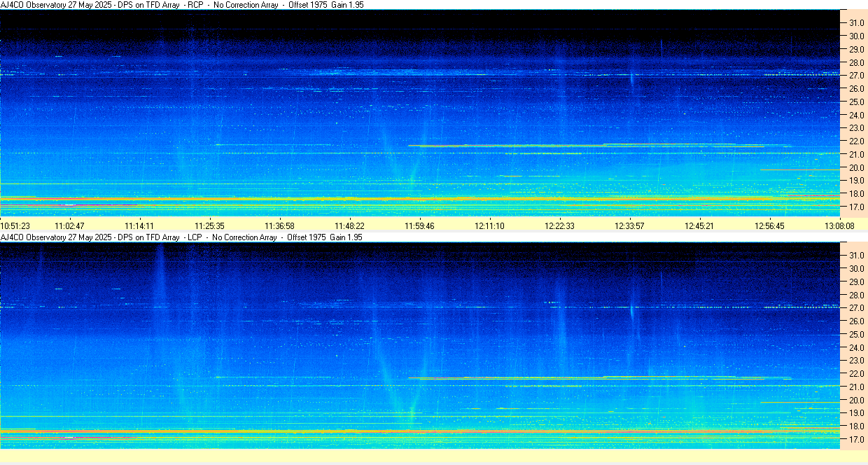This screenshot has width=868, height=465.
Task: Click the 27.0 frequency tick in RCP panel
Action: [x=856, y=76]
